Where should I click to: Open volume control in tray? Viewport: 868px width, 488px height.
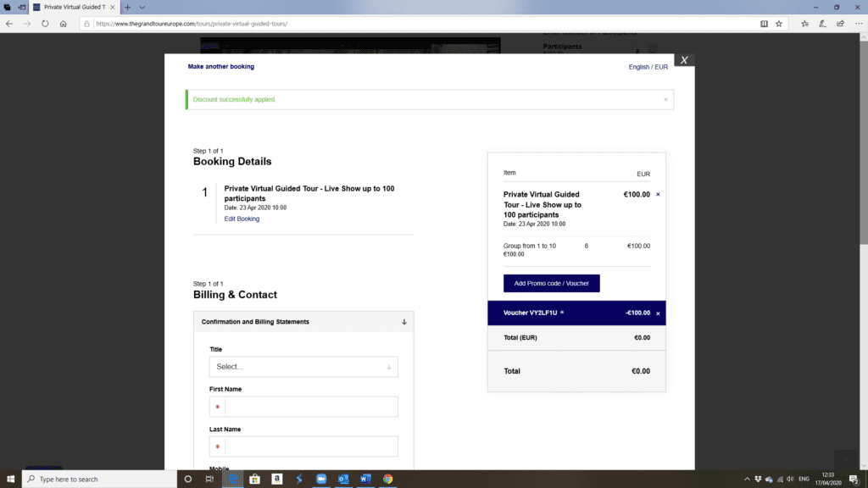[x=790, y=480]
